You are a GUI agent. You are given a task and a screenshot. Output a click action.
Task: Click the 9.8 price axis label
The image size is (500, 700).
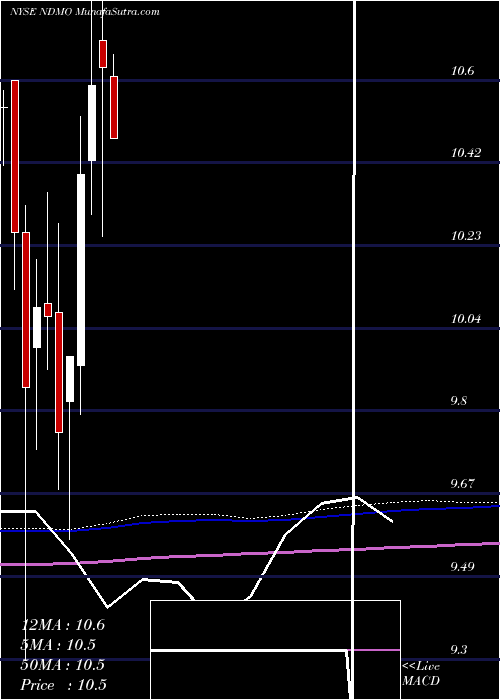pos(459,400)
